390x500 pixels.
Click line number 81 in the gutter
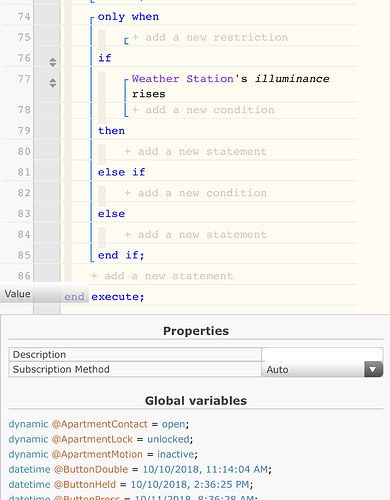pos(24,172)
